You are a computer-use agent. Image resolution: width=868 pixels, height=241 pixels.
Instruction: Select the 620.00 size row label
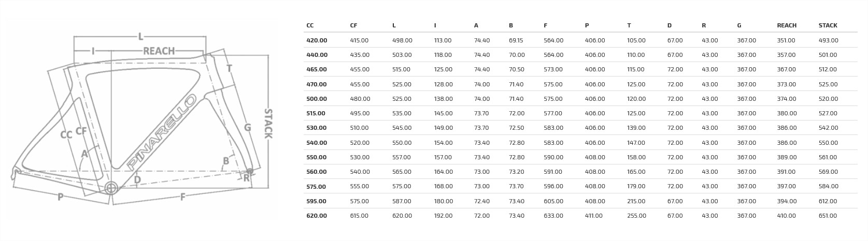coord(317,216)
